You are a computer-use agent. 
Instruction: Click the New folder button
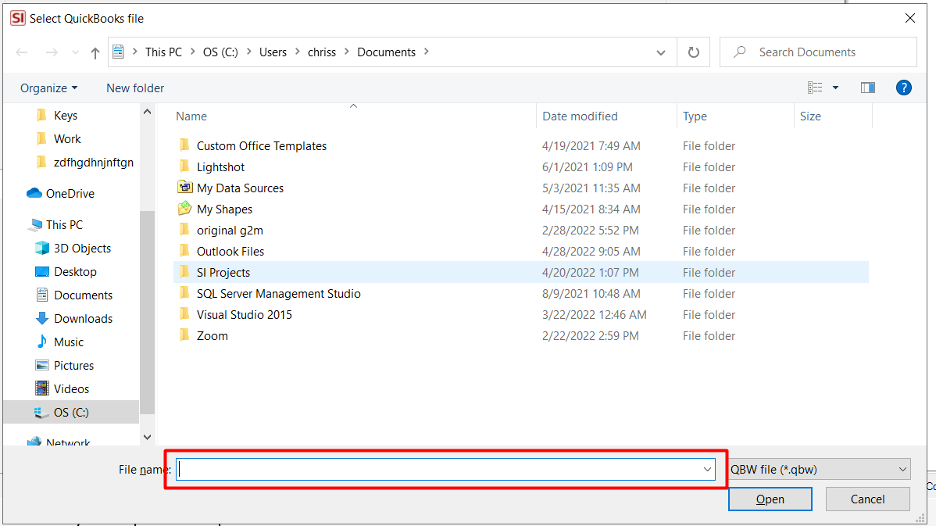(x=135, y=88)
